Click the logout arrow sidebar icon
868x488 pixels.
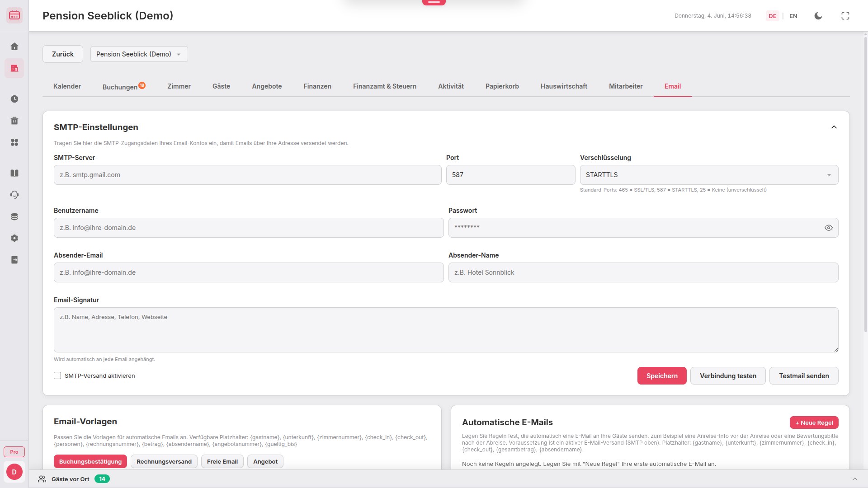pyautogui.click(x=14, y=260)
